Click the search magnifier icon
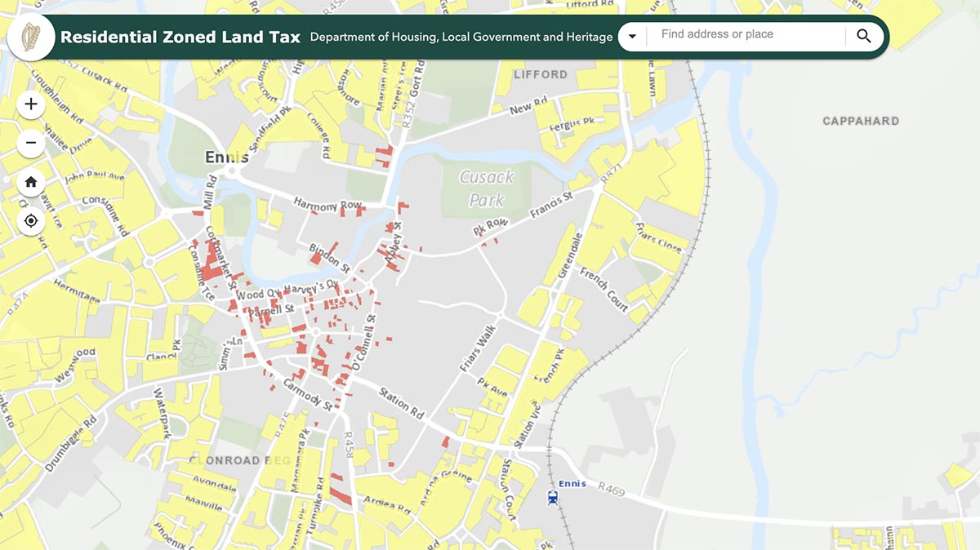Image resolution: width=980 pixels, height=550 pixels. tap(863, 36)
